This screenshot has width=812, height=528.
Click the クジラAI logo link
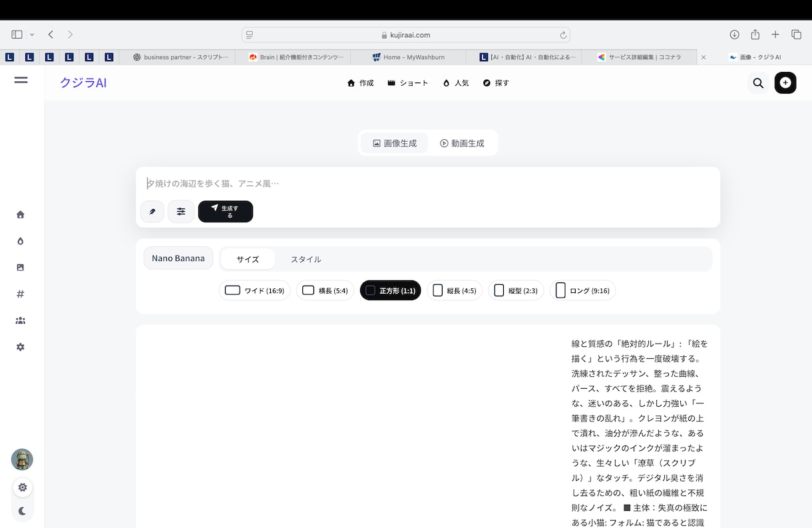point(83,83)
